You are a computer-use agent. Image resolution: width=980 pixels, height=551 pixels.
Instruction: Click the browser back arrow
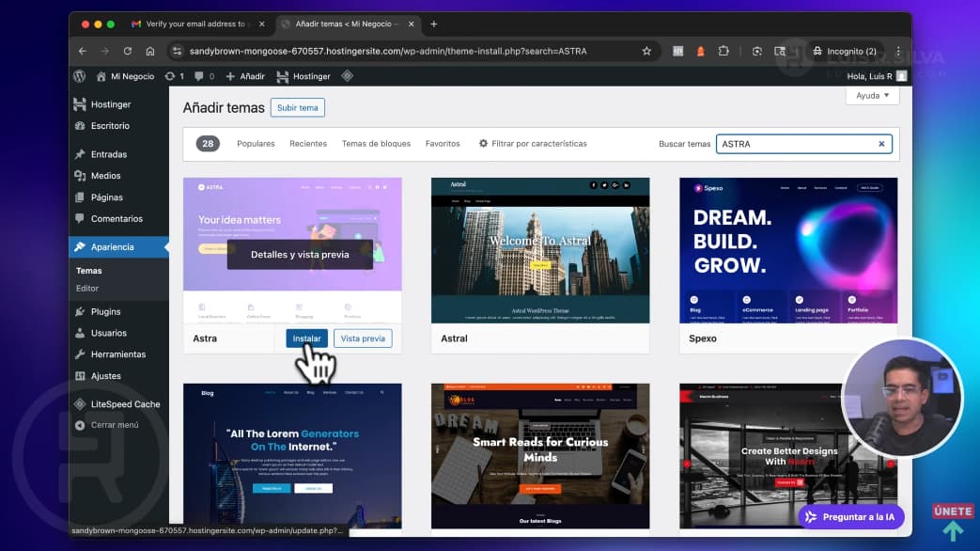pyautogui.click(x=83, y=52)
